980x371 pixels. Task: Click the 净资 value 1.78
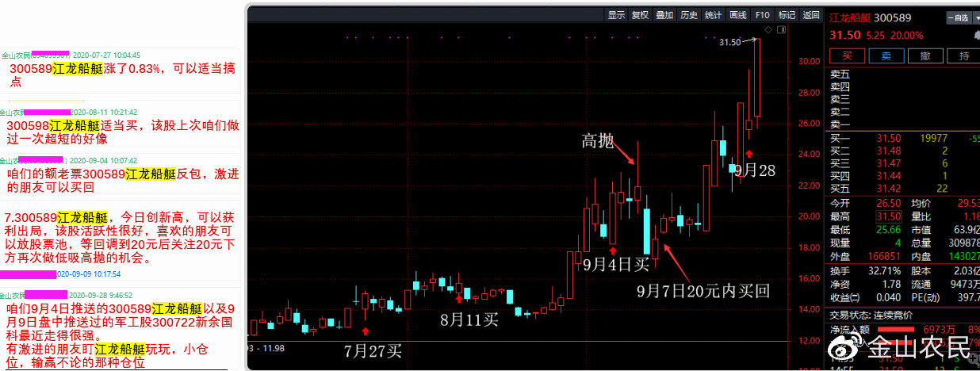tap(893, 284)
